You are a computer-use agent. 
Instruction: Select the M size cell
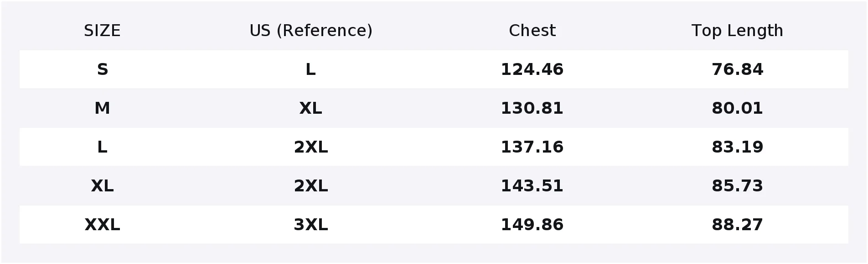102,108
